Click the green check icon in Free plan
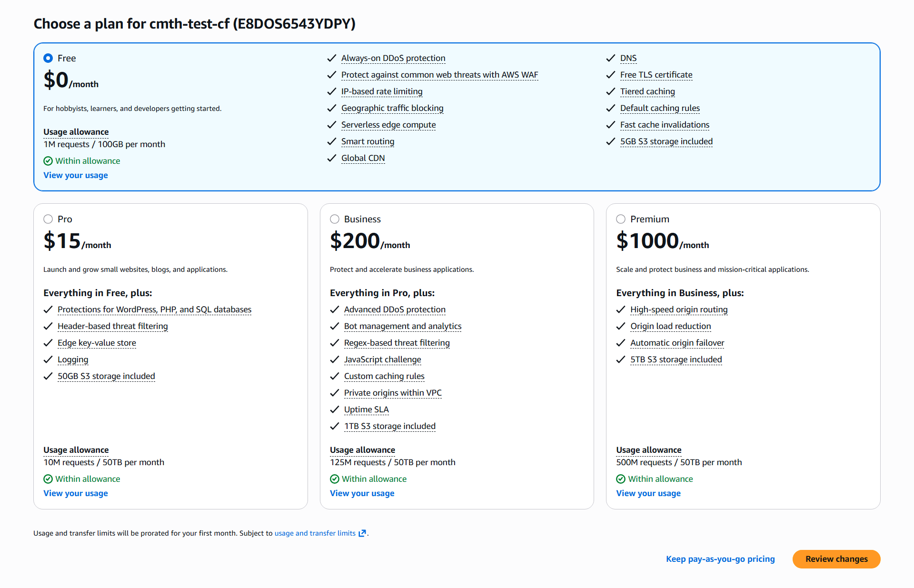 [x=48, y=161]
